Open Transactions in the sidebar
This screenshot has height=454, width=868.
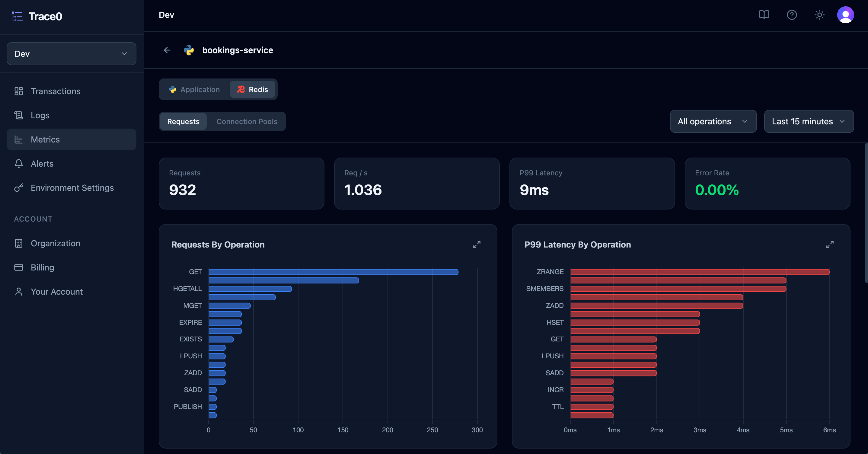coord(72,91)
